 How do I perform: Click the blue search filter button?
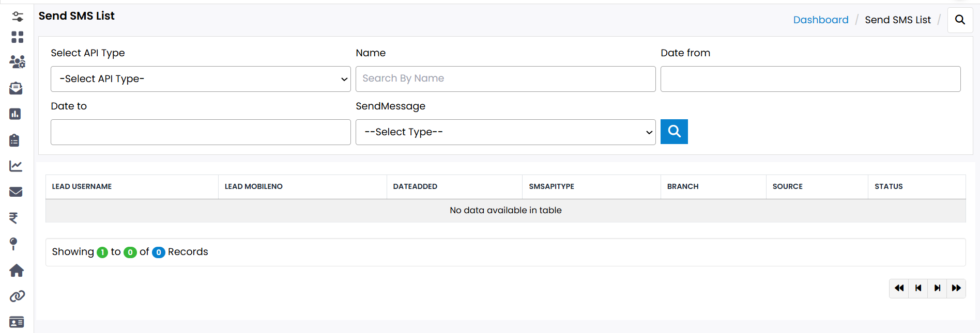[x=674, y=132]
